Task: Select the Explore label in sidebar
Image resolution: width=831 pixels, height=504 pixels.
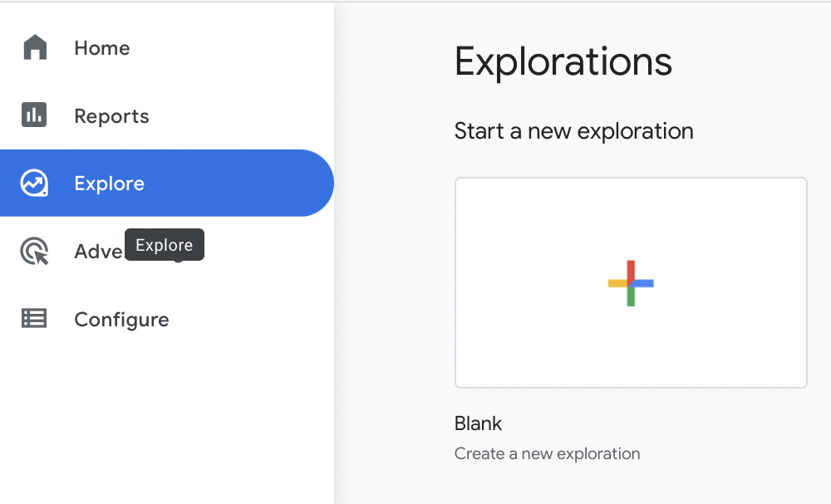Action: coord(109,183)
